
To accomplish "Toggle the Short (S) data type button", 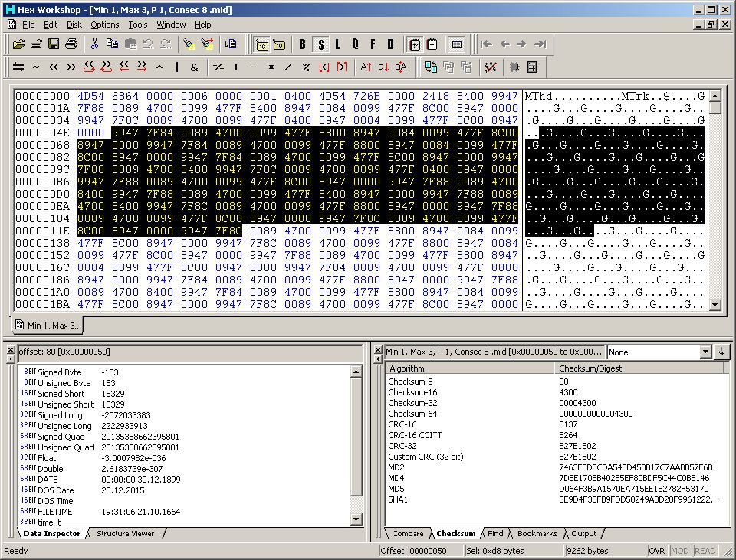I will [x=320, y=44].
